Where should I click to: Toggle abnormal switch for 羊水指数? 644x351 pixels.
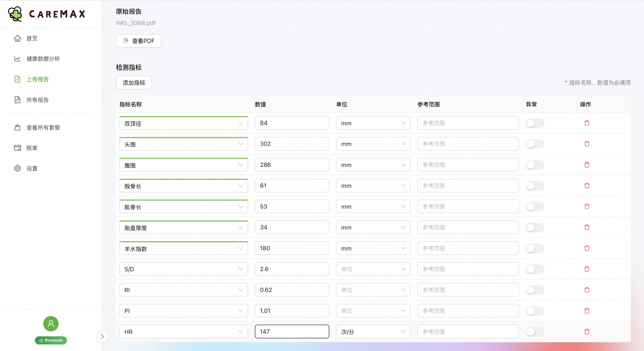click(535, 248)
